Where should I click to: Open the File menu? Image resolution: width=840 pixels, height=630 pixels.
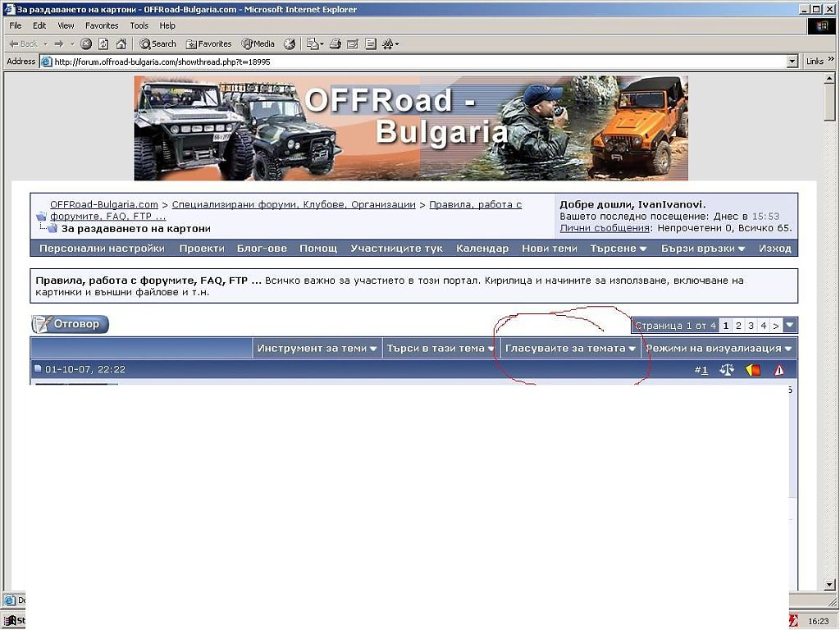(x=16, y=25)
